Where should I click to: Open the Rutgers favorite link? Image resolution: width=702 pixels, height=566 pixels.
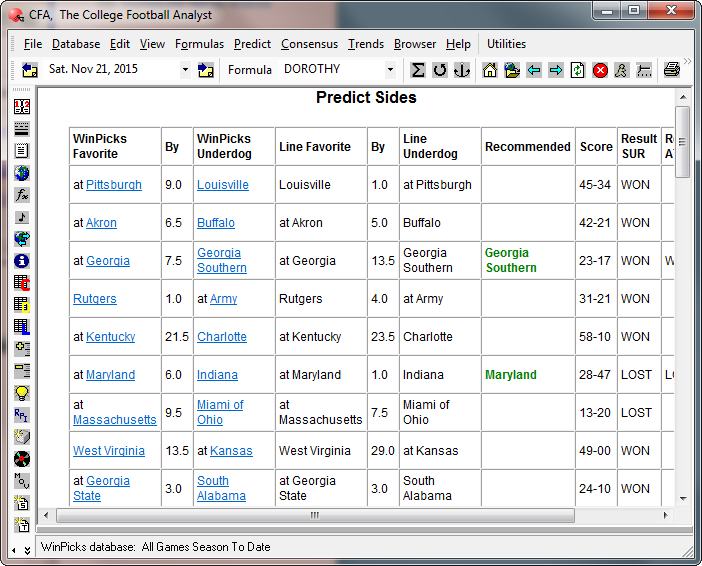94,299
